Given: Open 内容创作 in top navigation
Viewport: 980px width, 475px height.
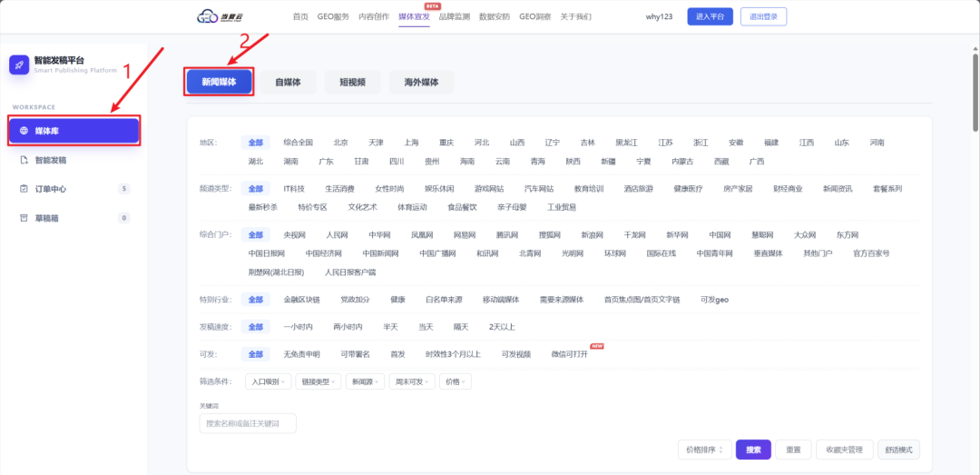Looking at the screenshot, I should [374, 17].
